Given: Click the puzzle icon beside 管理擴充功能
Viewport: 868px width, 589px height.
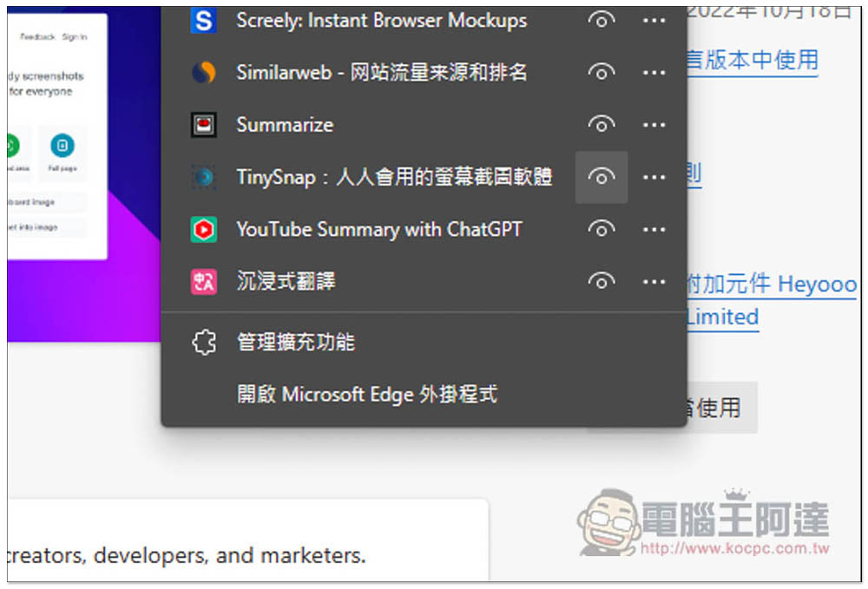Looking at the screenshot, I should (204, 343).
